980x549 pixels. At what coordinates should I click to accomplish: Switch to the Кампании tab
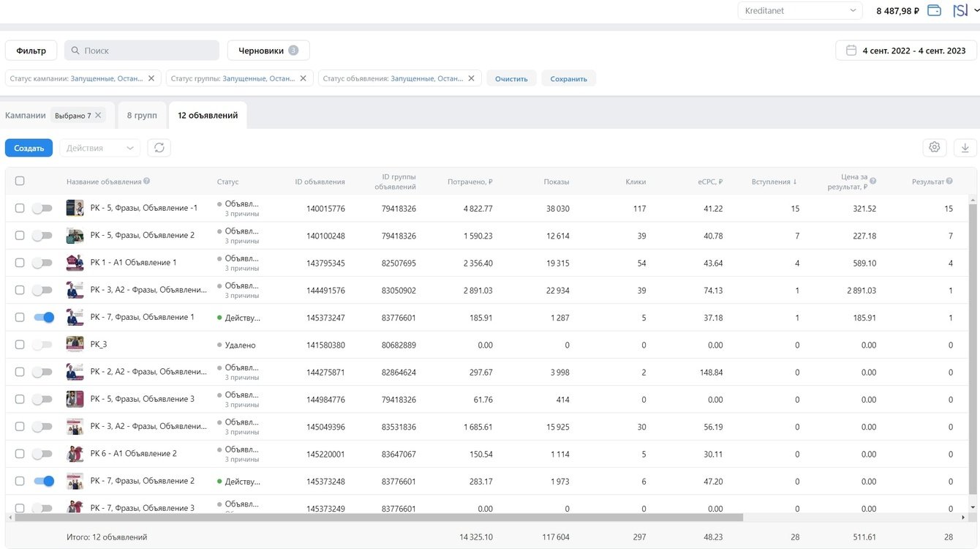tap(26, 116)
